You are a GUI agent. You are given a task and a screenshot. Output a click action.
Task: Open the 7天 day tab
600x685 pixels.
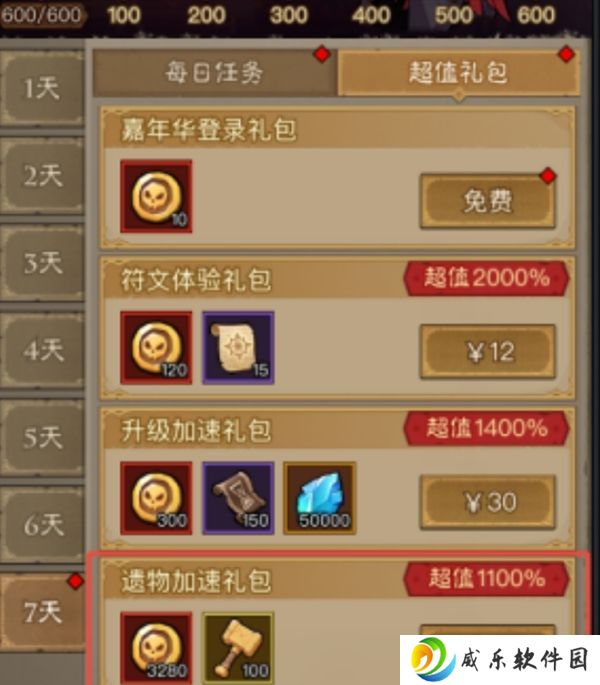click(x=42, y=612)
